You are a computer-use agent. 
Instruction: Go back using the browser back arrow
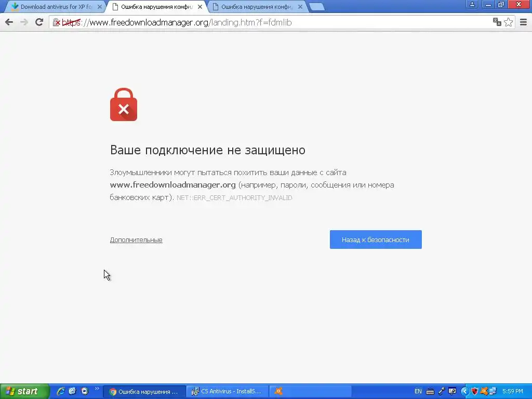pos(9,22)
